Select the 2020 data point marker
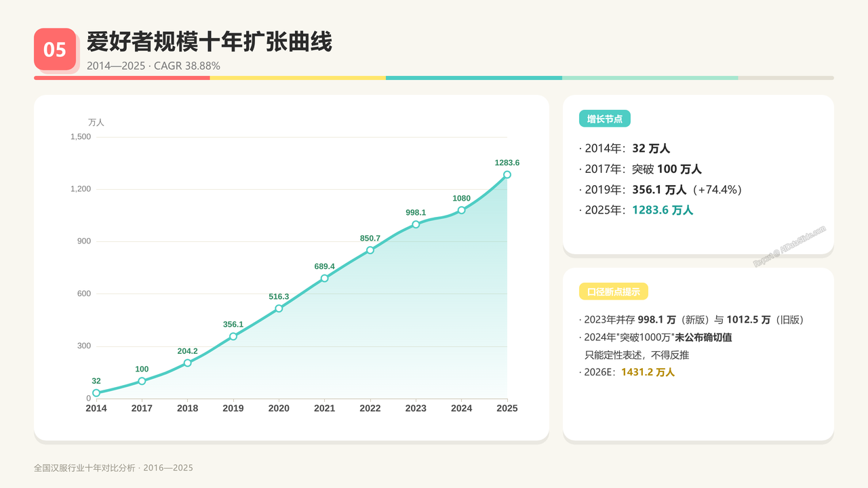The image size is (868, 488). [279, 308]
